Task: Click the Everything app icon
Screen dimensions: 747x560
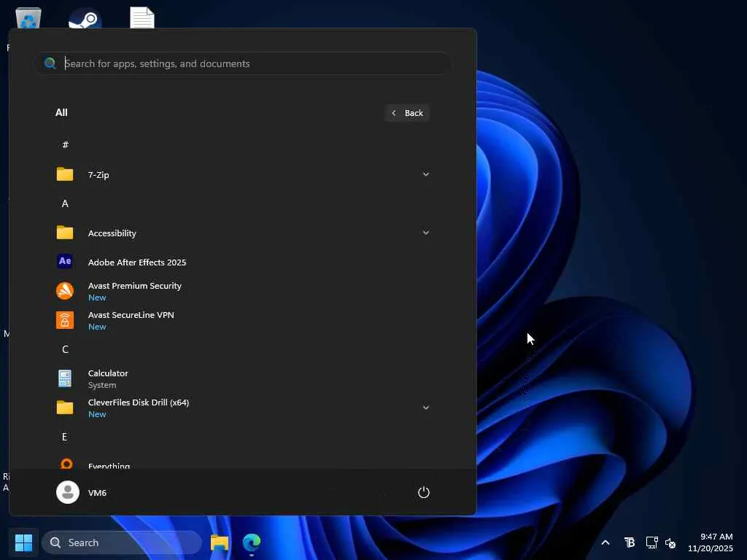Action: pyautogui.click(x=66, y=464)
